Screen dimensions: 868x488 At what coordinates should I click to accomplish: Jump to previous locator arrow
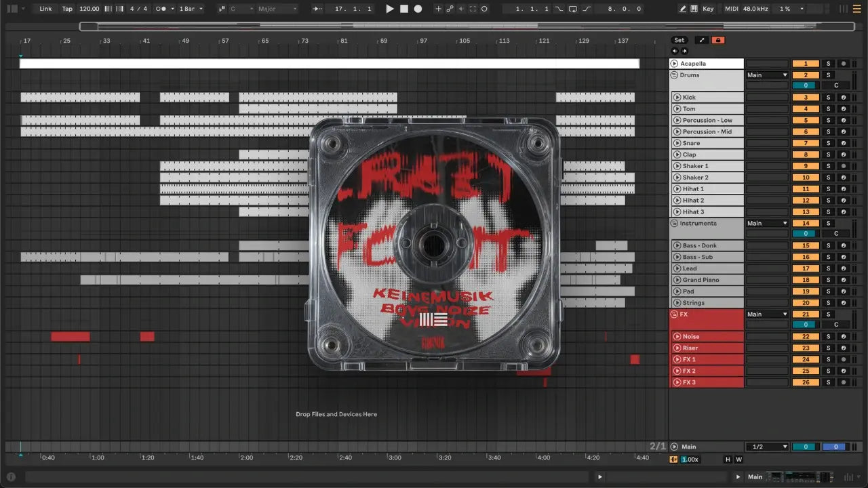675,51
